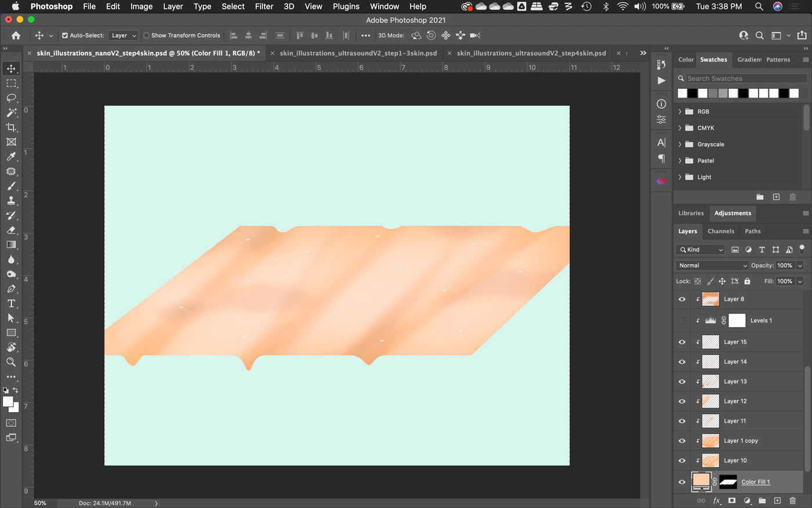Open macOS Spotlight search

pos(759,6)
